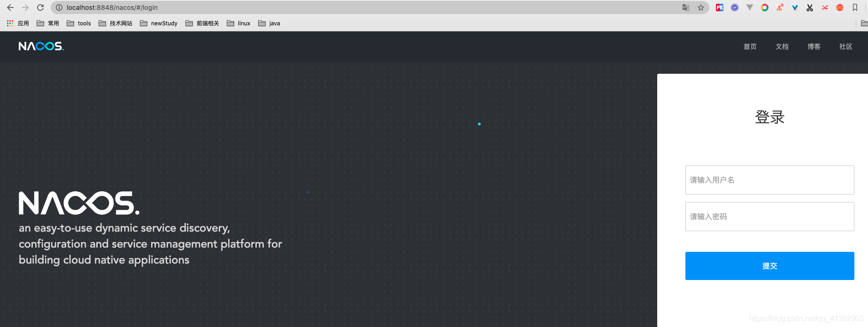The height and width of the screenshot is (327, 868).
Task: Open the other bookmarks folder at far right
Action: (864, 23)
